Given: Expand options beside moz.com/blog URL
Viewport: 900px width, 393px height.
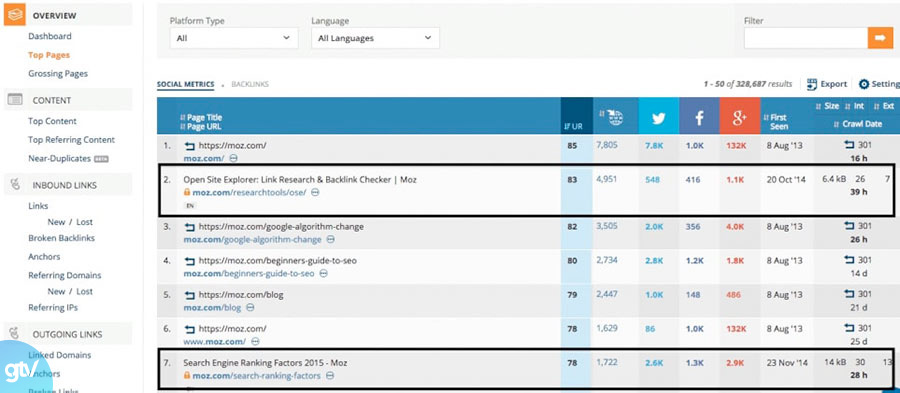Looking at the screenshot, I should (x=251, y=308).
